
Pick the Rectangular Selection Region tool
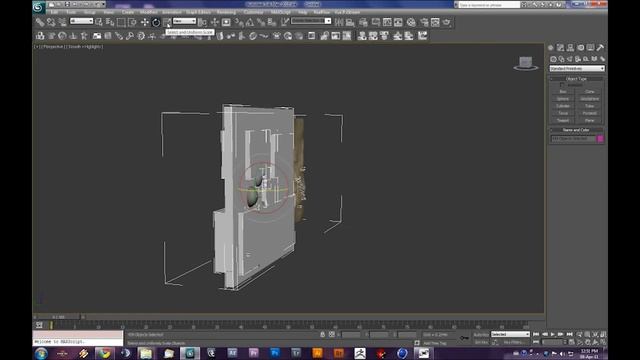121,22
